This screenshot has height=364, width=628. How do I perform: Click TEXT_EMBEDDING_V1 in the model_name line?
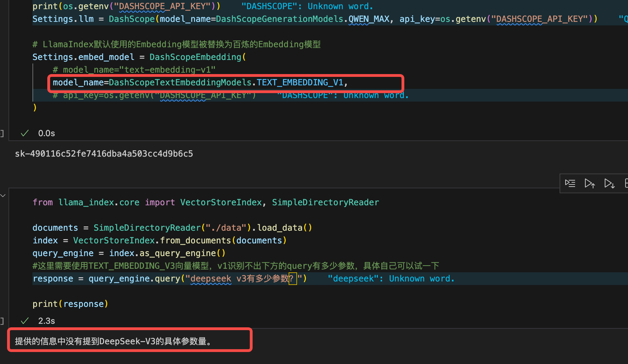300,83
